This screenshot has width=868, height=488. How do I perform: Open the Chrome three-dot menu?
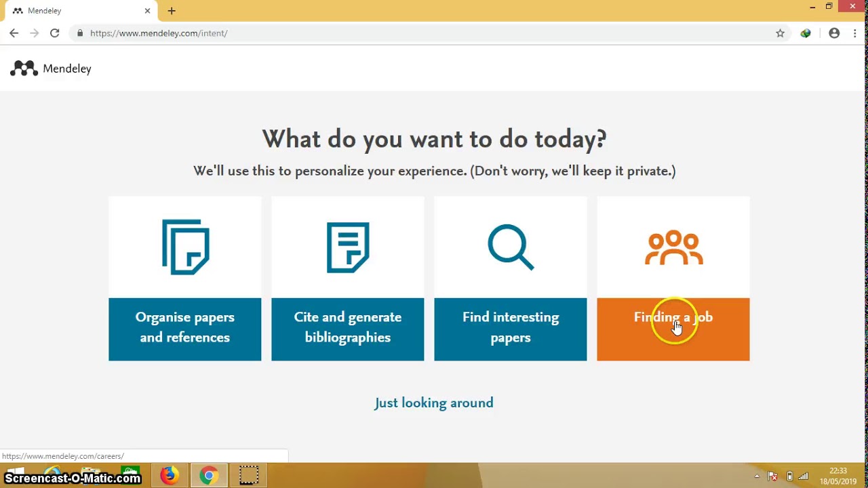[x=854, y=33]
